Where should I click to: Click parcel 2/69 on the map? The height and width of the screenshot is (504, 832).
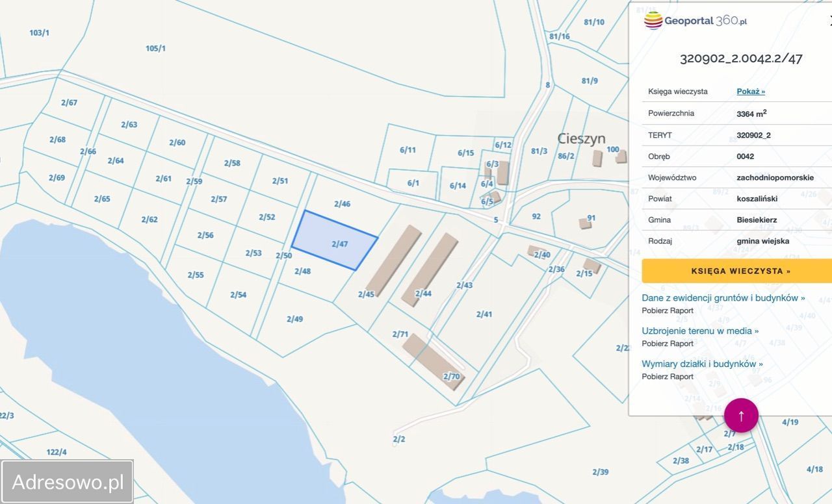57,178
